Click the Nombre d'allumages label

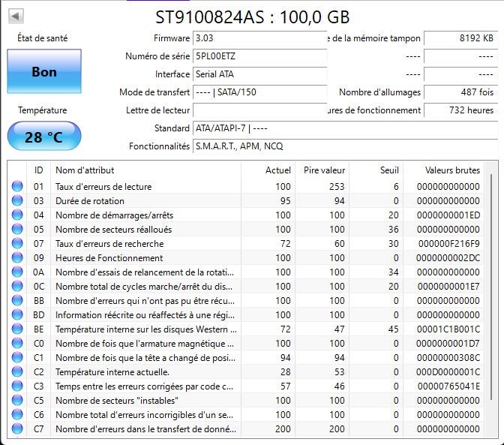(x=380, y=92)
